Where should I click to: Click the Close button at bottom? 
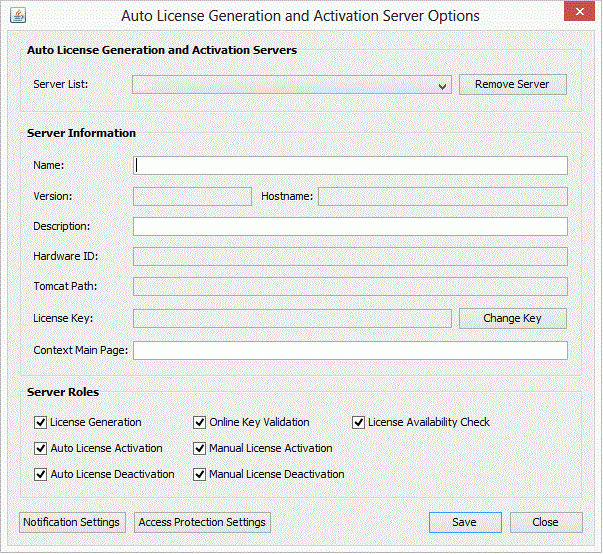(545, 522)
